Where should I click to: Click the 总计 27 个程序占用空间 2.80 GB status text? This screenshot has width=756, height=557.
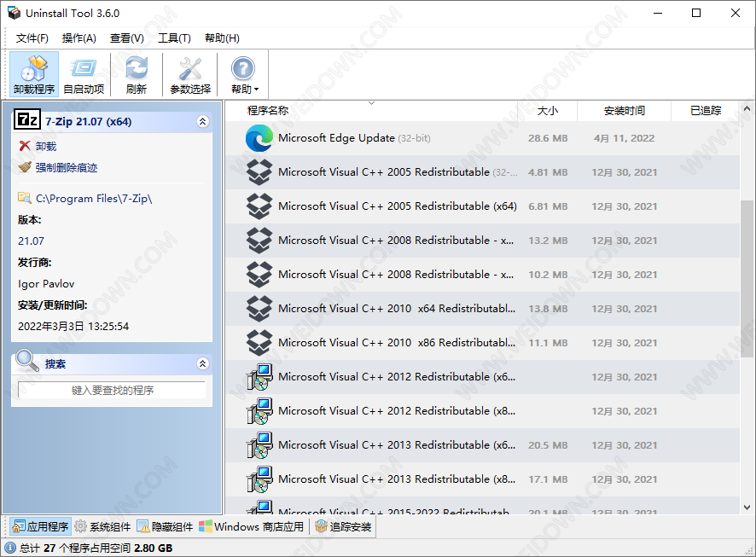point(96,548)
